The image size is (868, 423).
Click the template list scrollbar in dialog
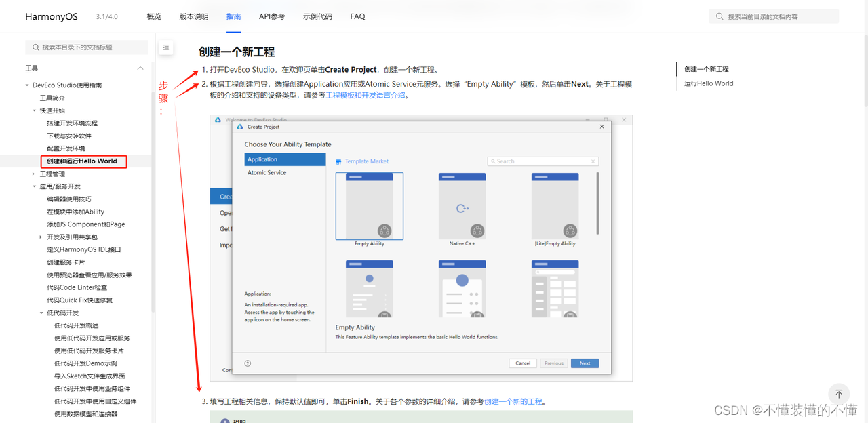[x=597, y=203]
